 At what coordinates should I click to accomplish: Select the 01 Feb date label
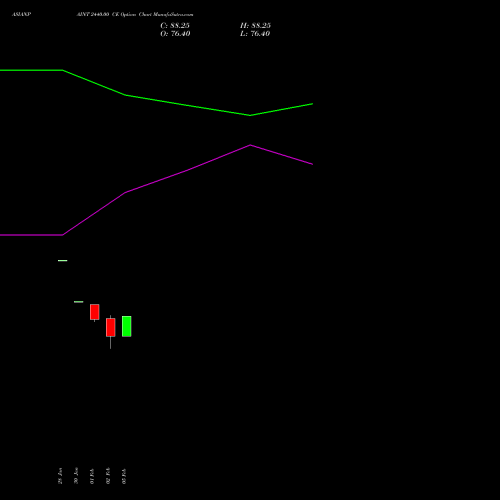tap(92, 476)
